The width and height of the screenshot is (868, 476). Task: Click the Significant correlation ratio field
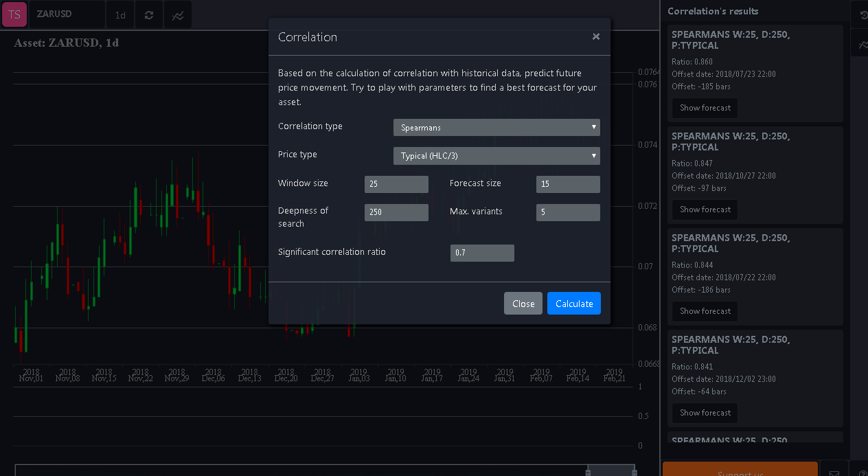482,253
